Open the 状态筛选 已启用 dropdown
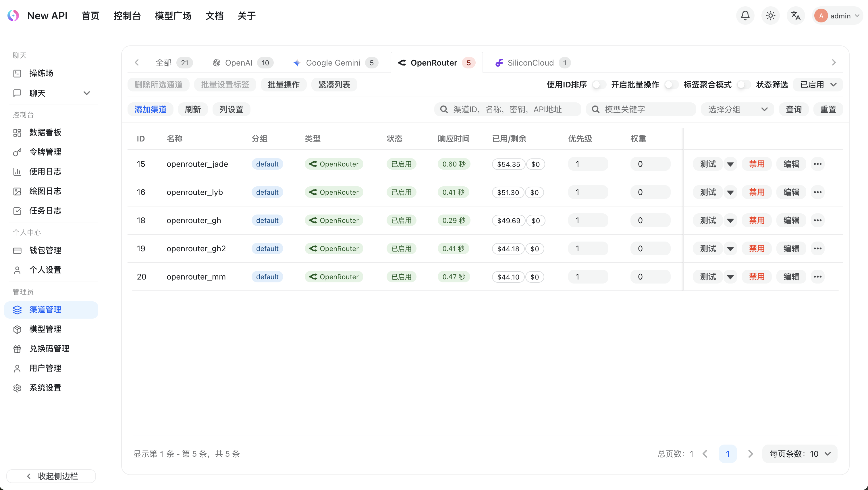The width and height of the screenshot is (868, 490). point(818,85)
